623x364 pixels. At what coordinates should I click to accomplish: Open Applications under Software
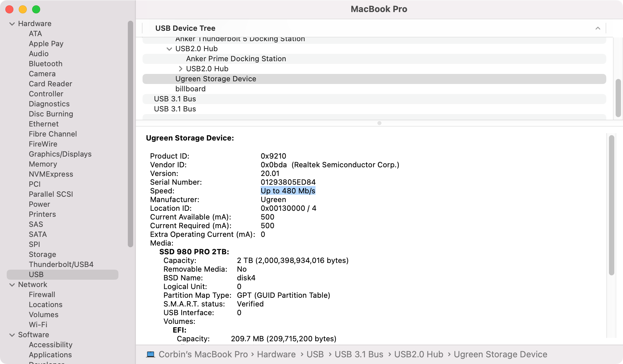(x=51, y=355)
